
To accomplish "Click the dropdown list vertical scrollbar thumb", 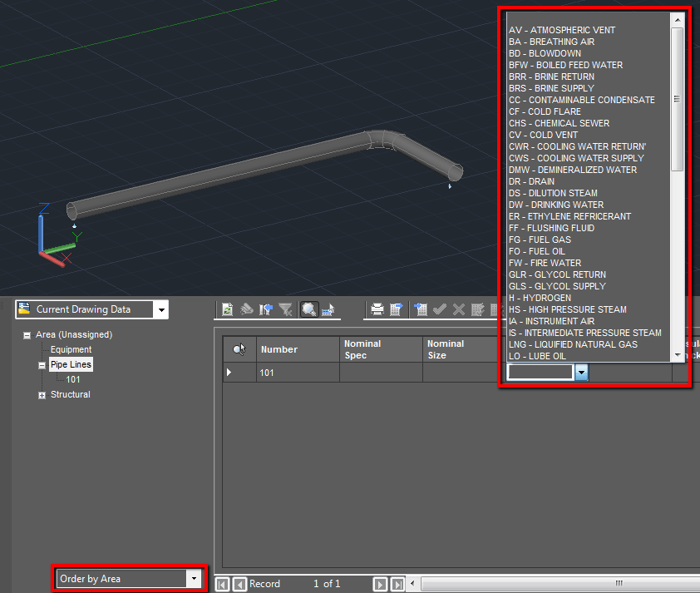I will point(678,99).
